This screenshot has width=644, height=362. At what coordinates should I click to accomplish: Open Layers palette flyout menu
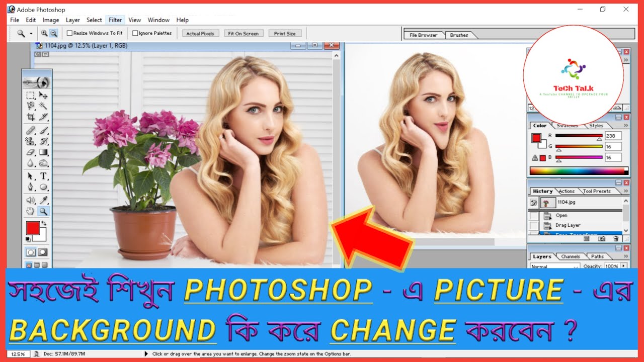pos(626,256)
